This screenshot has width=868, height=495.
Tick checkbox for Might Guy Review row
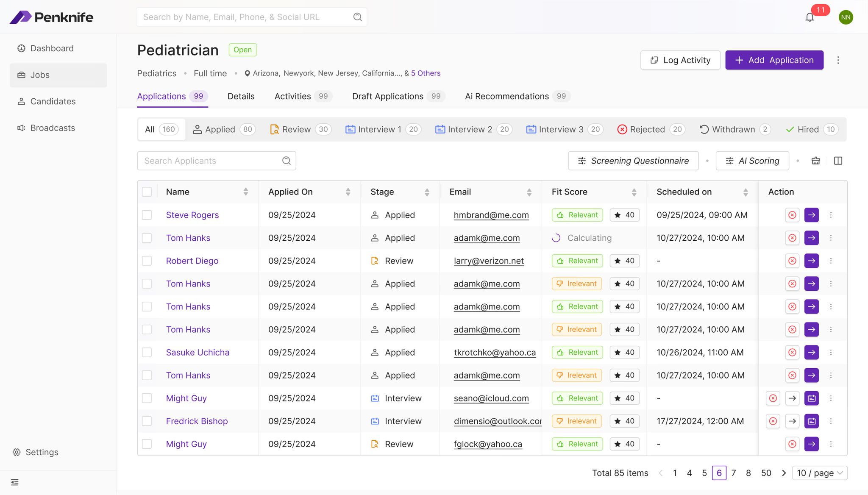click(x=147, y=444)
